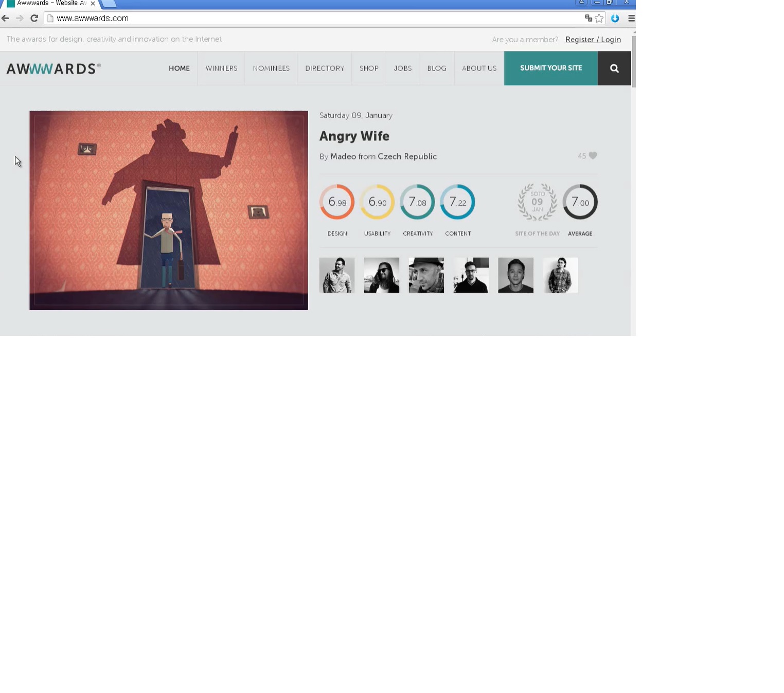Click the Are you a member? text
Viewport: 784px width, 693px height.
click(x=525, y=40)
